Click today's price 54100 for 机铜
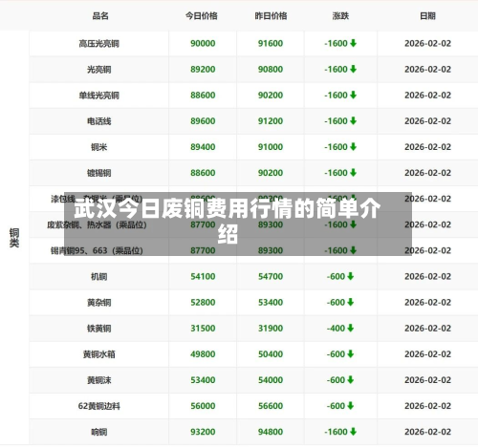 tap(203, 276)
